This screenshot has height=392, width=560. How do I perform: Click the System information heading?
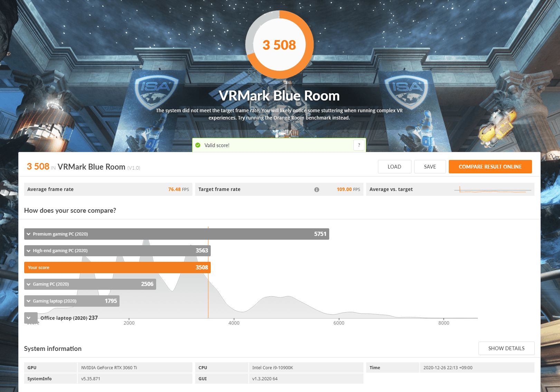tap(53, 348)
